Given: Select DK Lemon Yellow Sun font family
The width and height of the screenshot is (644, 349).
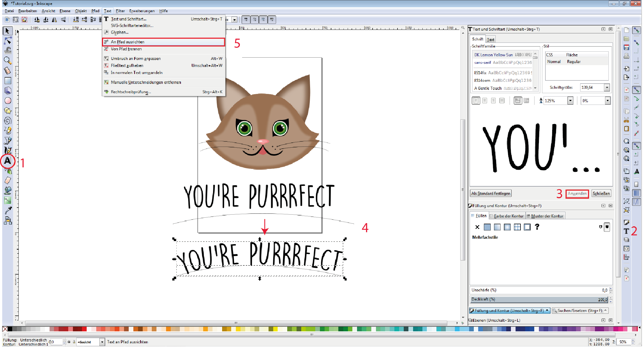Looking at the screenshot, I should pyautogui.click(x=503, y=55).
